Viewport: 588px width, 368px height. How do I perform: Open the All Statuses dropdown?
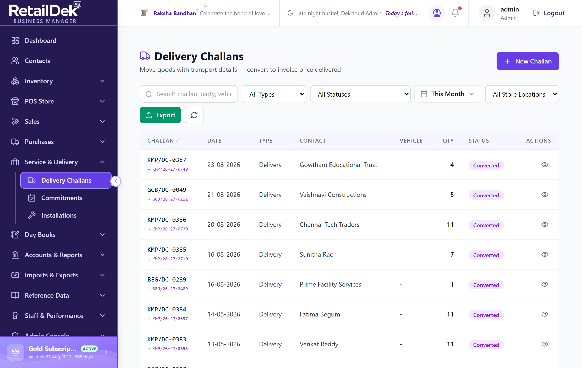[x=360, y=94]
